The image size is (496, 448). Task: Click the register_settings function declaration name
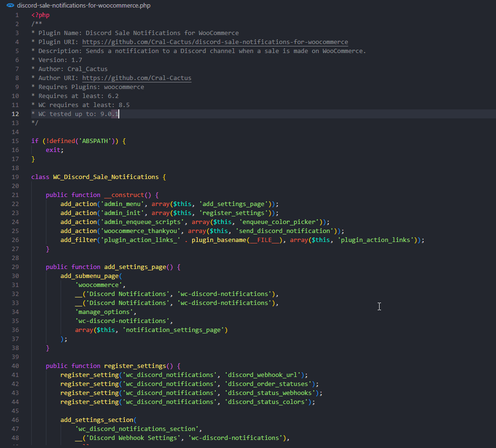(x=134, y=366)
